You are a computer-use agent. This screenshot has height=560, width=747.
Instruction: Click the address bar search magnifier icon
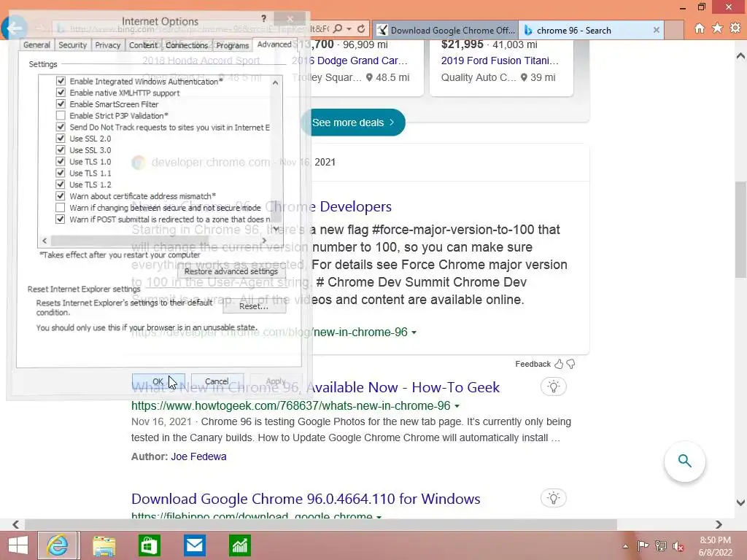(x=338, y=29)
